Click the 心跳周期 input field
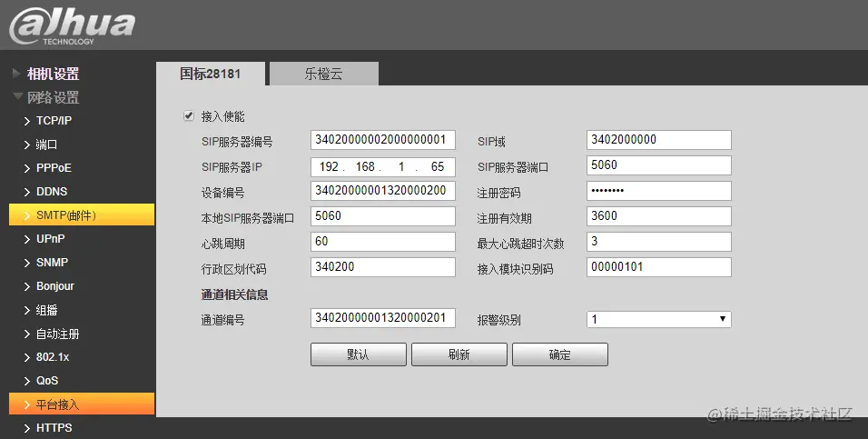The width and height of the screenshot is (868, 439). [x=382, y=242]
